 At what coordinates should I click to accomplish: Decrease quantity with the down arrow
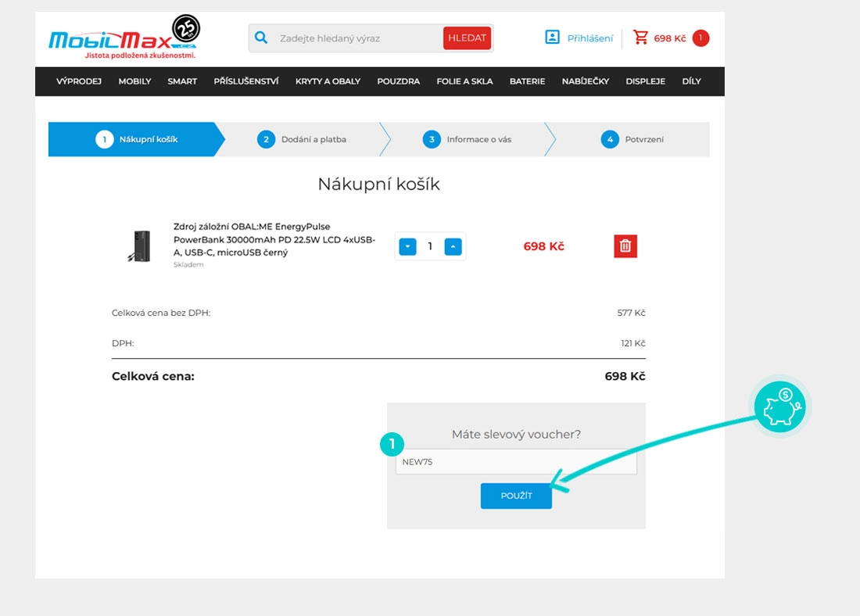tap(408, 247)
